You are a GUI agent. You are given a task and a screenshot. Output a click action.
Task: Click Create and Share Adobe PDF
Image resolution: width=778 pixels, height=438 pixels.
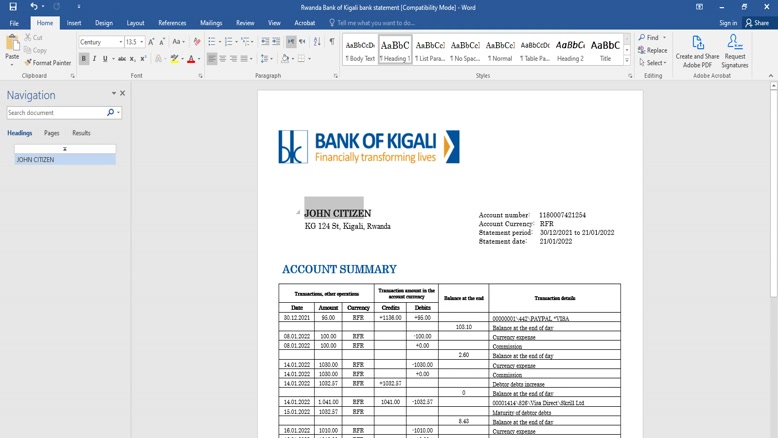[x=697, y=52]
